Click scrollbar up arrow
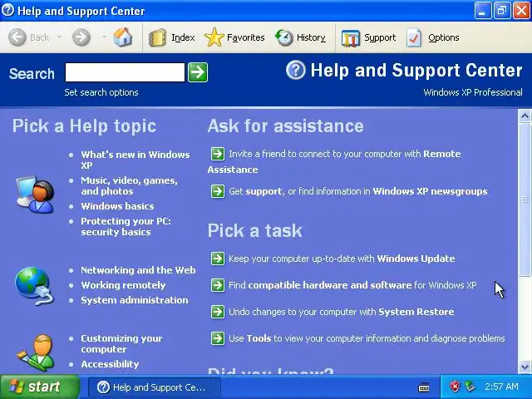This screenshot has height=399, width=532. tap(525, 116)
